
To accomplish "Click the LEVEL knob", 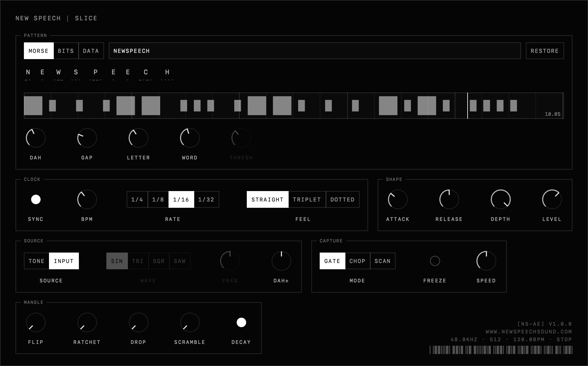I will [x=552, y=199].
